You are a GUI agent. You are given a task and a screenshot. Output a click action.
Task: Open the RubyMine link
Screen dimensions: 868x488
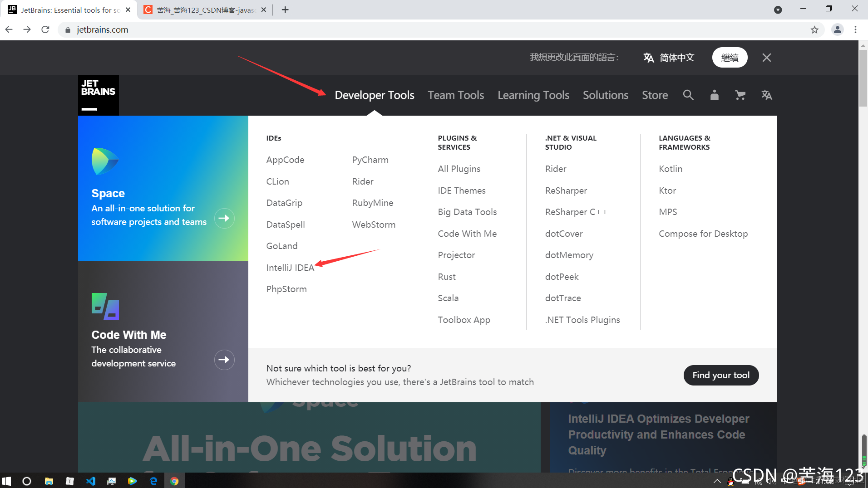point(373,203)
